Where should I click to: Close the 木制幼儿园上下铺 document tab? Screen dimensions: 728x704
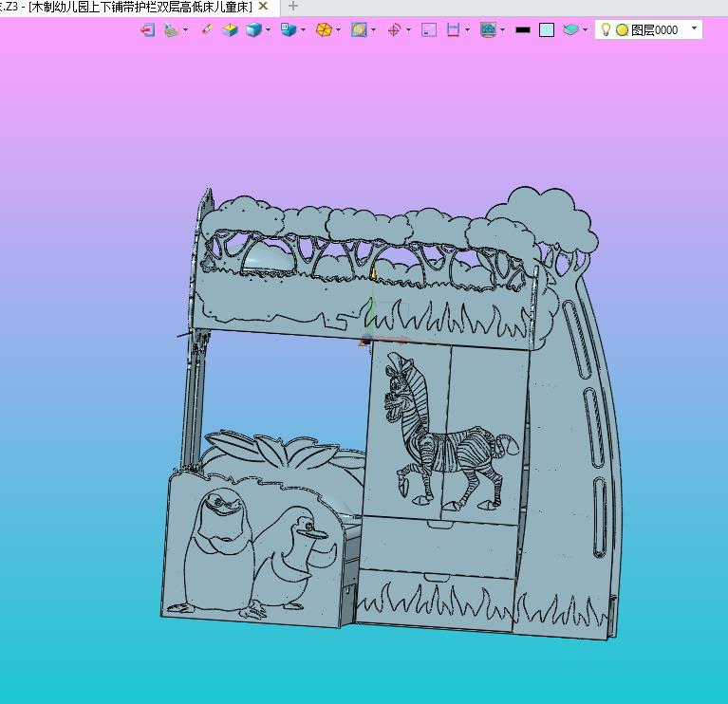pyautogui.click(x=263, y=6)
